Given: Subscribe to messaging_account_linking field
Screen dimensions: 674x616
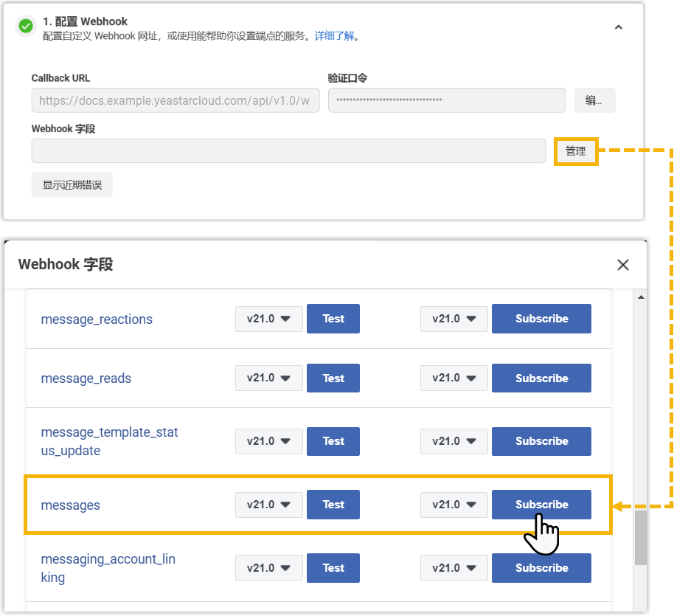Looking at the screenshot, I should pyautogui.click(x=541, y=568).
